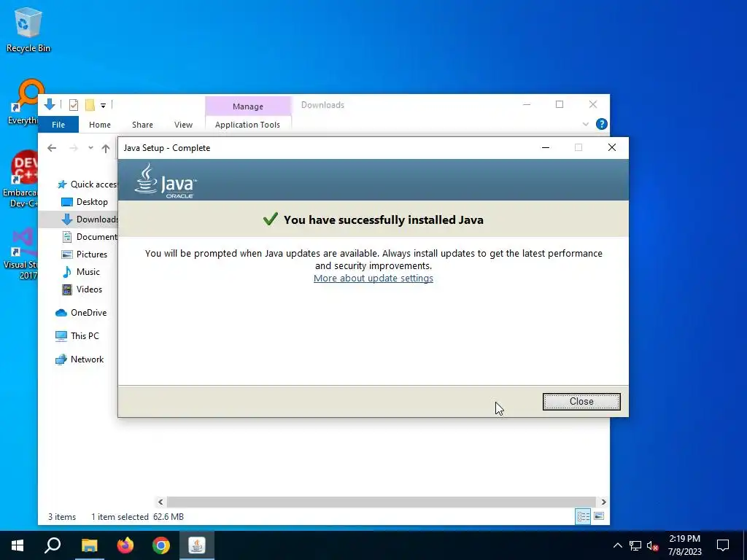Open Desktop in navigation pane
Screen dimensions: 747x560
pyautogui.click(x=85, y=202)
